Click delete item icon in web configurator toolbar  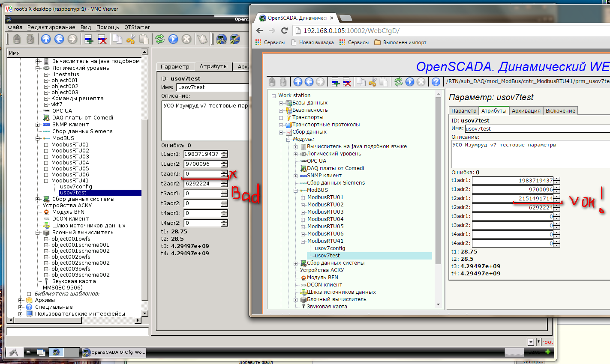tap(347, 82)
